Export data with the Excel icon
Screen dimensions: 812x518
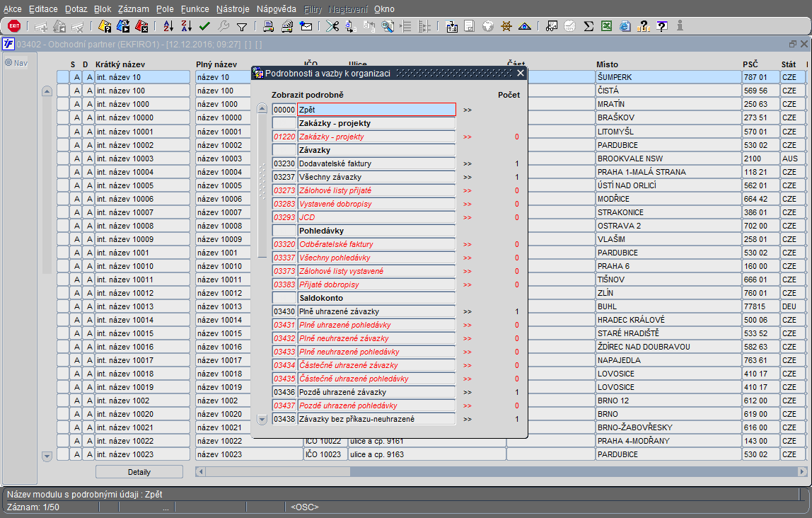point(606,26)
